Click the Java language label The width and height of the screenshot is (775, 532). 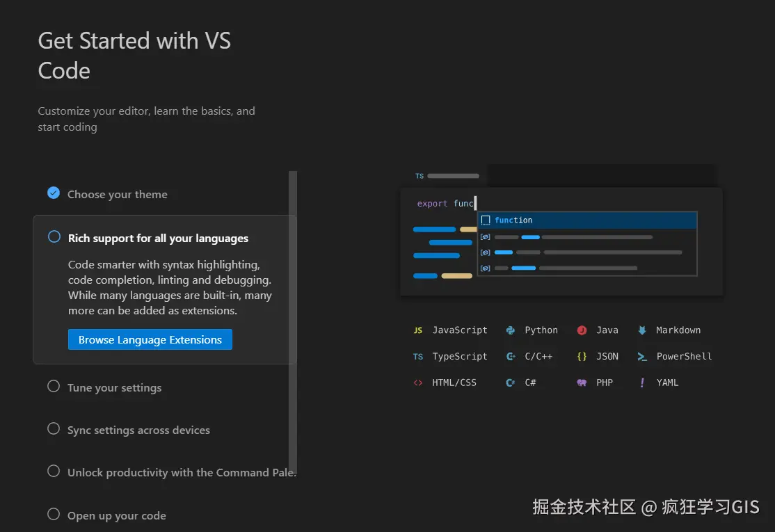[x=607, y=330]
